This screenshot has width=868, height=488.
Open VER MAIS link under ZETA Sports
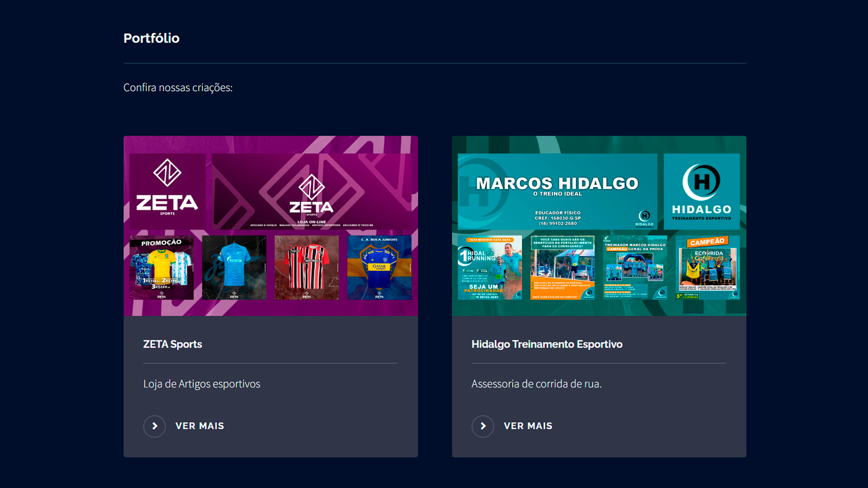pyautogui.click(x=199, y=426)
